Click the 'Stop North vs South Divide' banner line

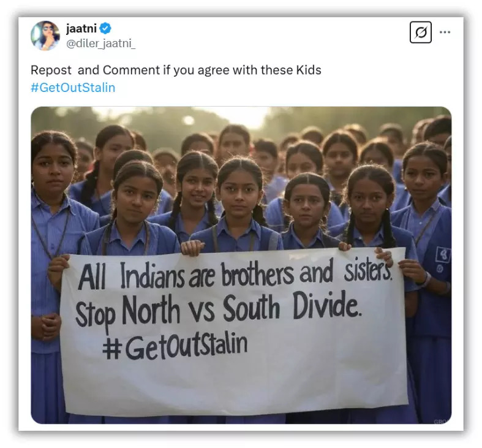pyautogui.click(x=217, y=310)
